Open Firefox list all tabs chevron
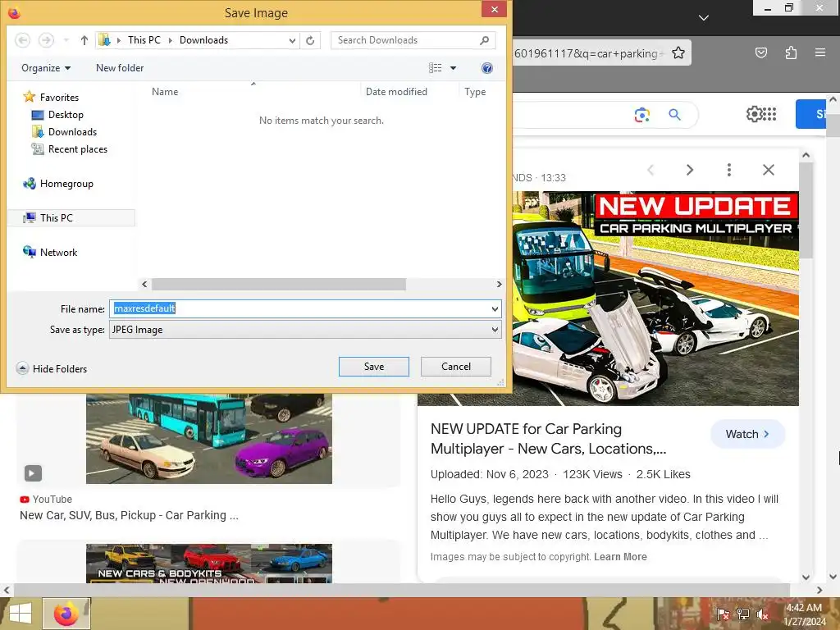The image size is (840, 630). coord(704,18)
